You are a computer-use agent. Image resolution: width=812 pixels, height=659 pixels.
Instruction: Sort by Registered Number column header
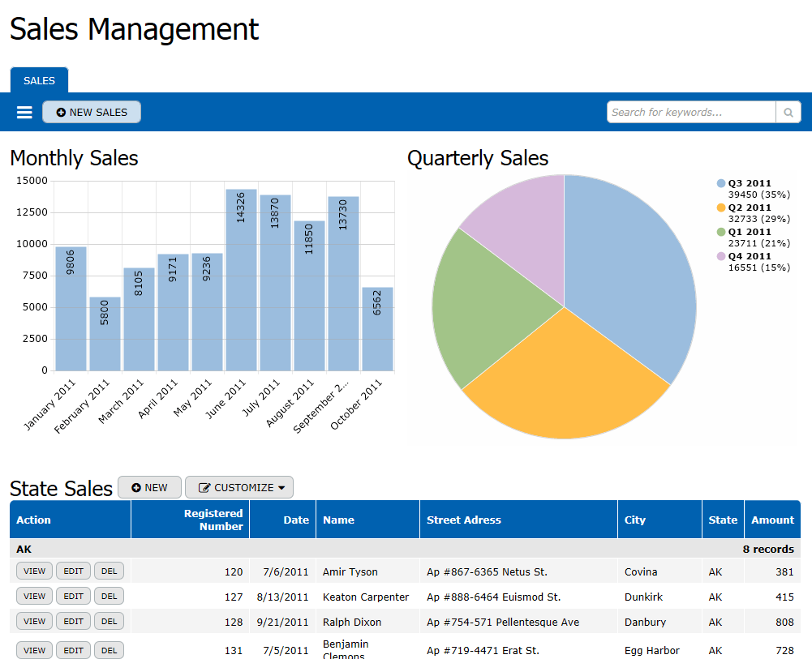[213, 520]
